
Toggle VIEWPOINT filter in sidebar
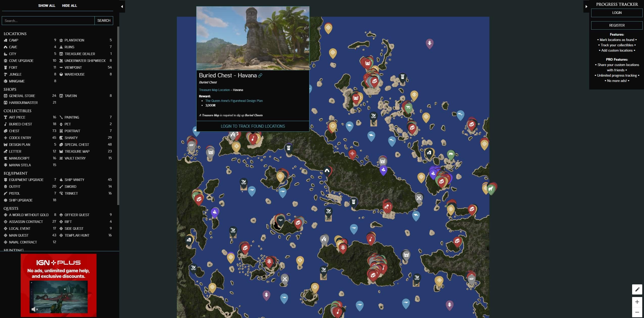click(x=85, y=67)
